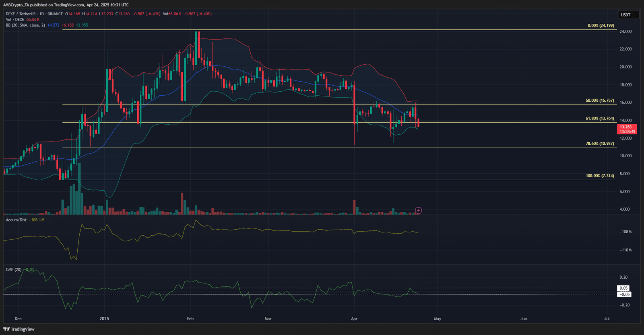Select the 100.00% (7.314) Fibonacci level label
This screenshot has height=335, width=644.
coord(600,176)
